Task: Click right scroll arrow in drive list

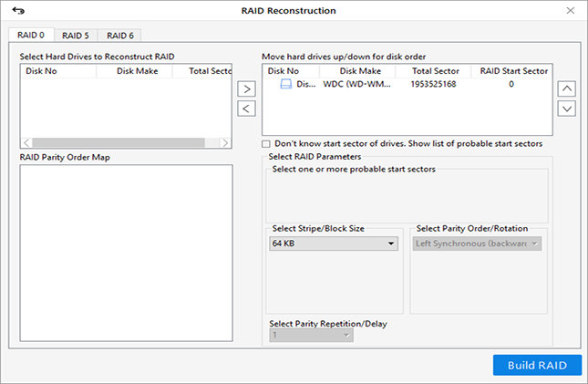Action: pos(225,142)
